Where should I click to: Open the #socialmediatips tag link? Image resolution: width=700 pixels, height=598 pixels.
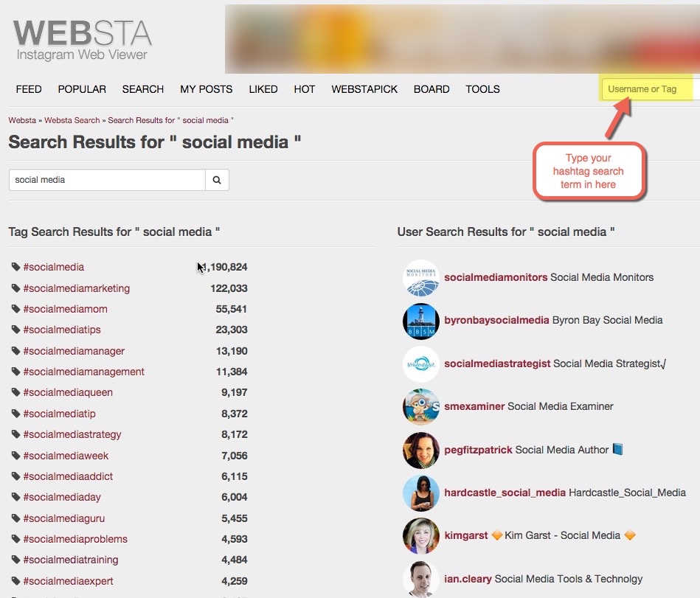(62, 330)
